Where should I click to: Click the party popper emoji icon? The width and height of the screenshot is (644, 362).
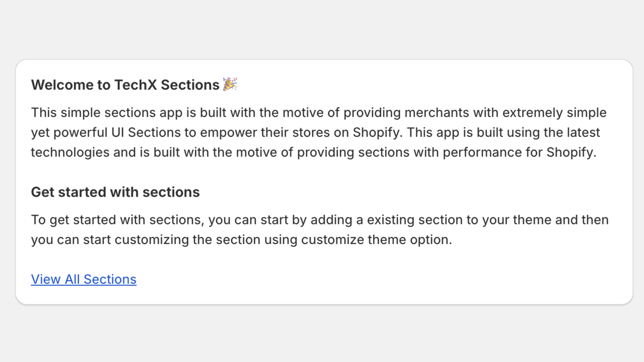tap(230, 84)
